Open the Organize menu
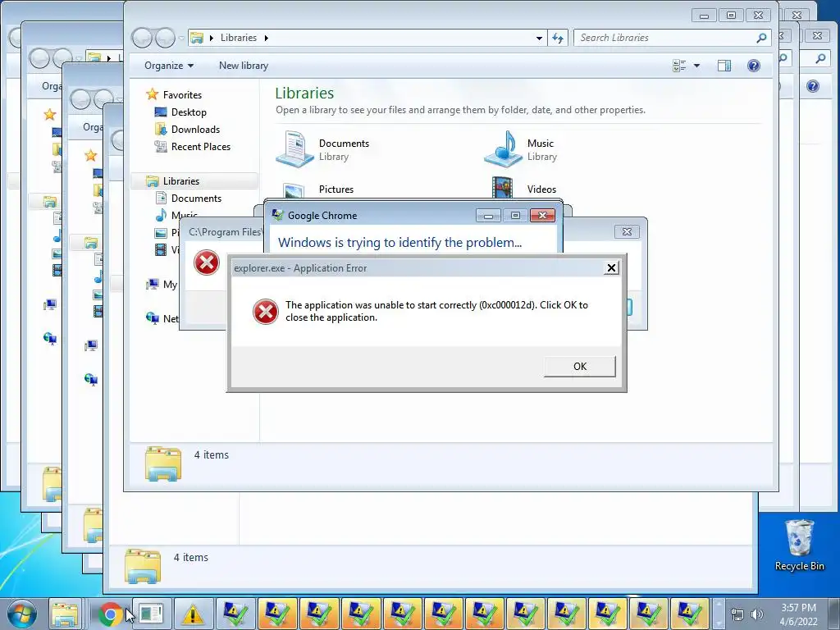 169,66
